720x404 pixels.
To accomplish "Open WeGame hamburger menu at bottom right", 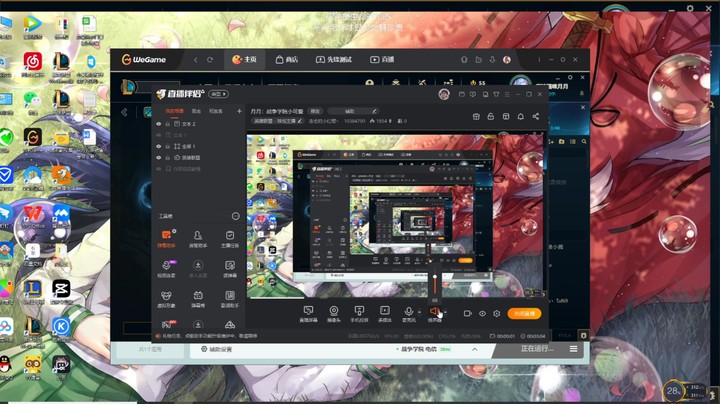I will [x=574, y=349].
